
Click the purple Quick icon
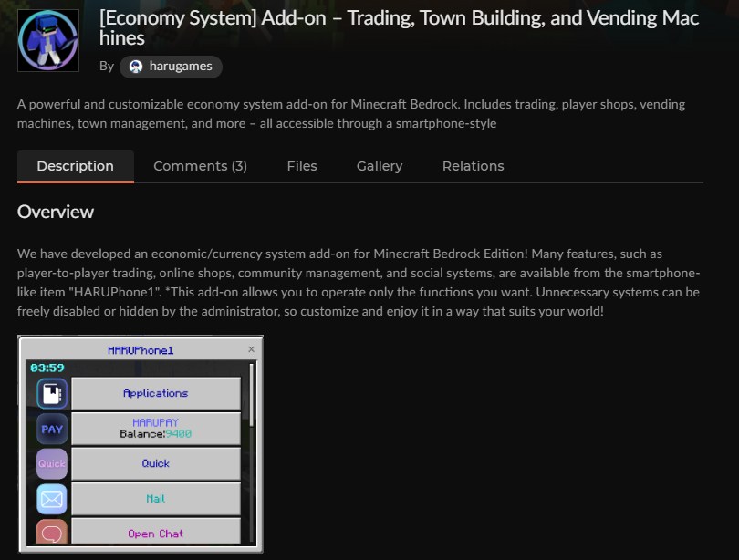coord(52,464)
